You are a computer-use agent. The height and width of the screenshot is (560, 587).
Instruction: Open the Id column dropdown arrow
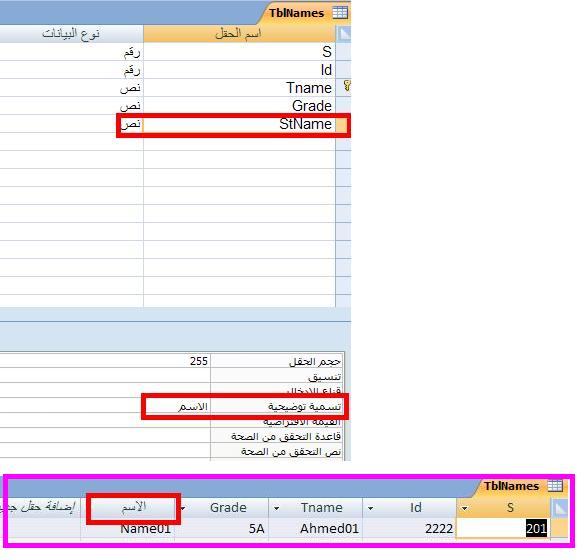(x=370, y=508)
